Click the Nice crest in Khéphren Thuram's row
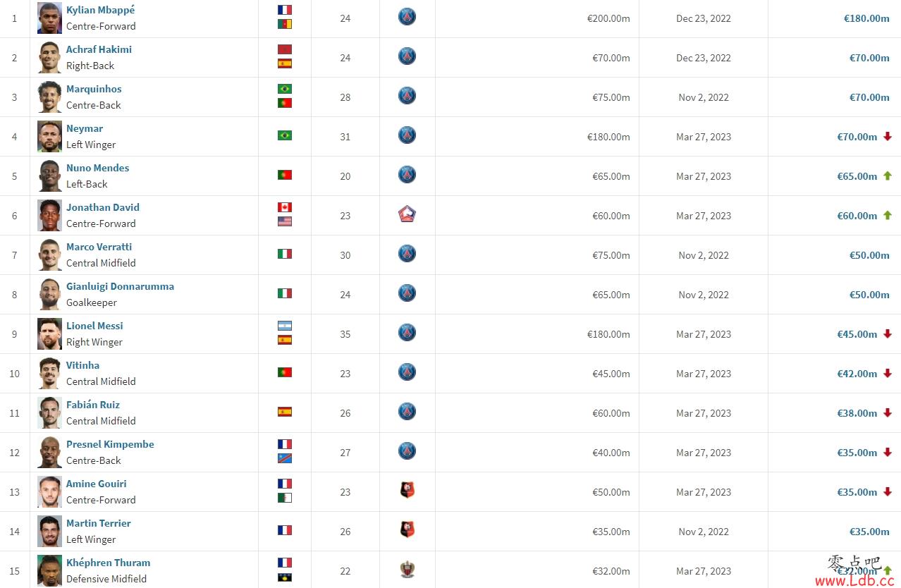901x588 pixels. click(x=407, y=570)
